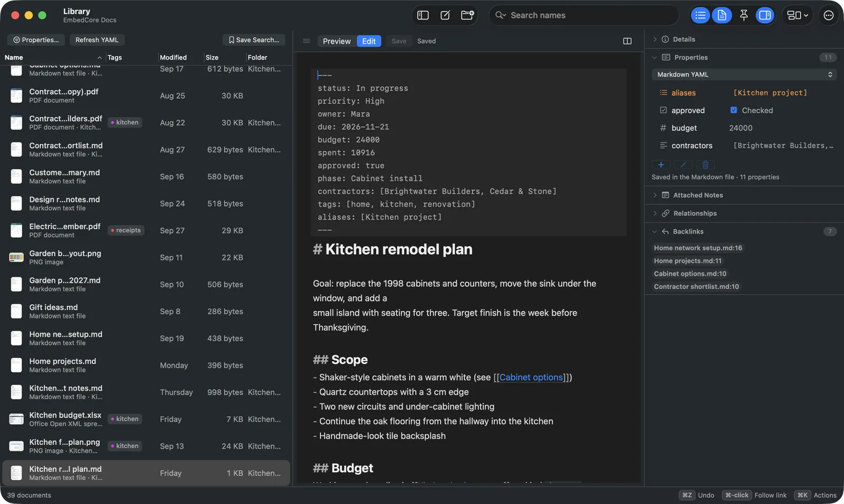The width and height of the screenshot is (844, 504).
Task: Collapse the Backlinks section
Action: click(655, 231)
